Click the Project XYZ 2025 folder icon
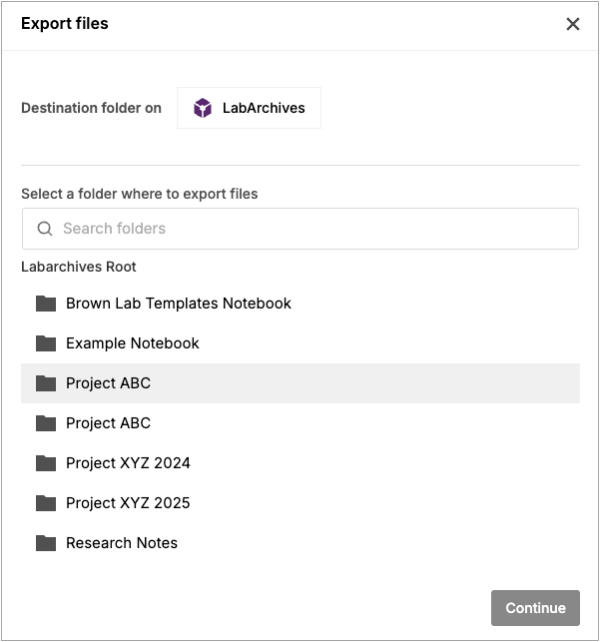Image resolution: width=600 pixels, height=642 pixels. click(x=46, y=503)
